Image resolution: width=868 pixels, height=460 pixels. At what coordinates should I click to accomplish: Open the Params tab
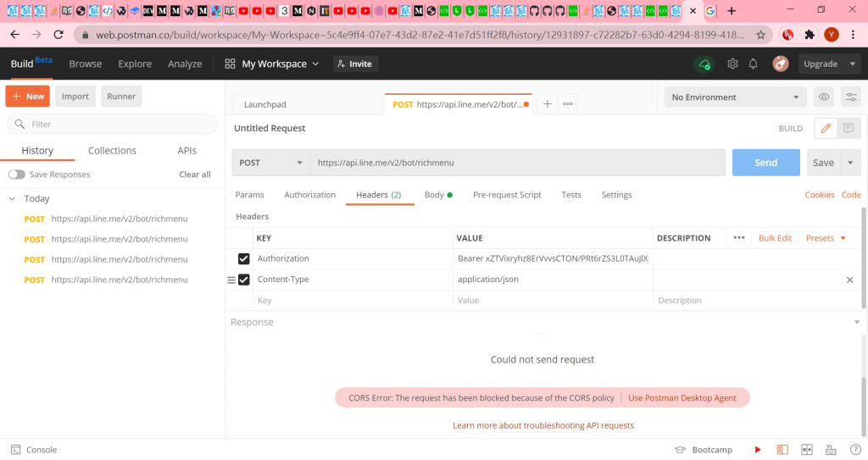[249, 195]
